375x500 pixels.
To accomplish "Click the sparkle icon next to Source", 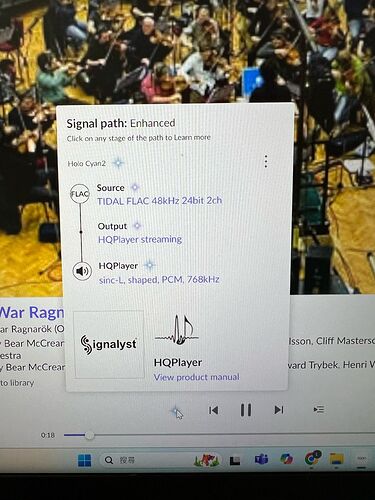I will pos(135,188).
